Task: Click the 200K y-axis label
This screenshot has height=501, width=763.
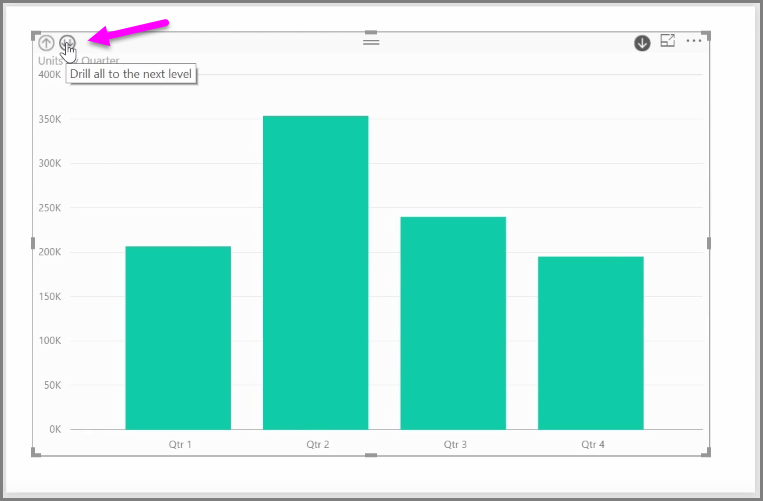Action: pyautogui.click(x=50, y=252)
